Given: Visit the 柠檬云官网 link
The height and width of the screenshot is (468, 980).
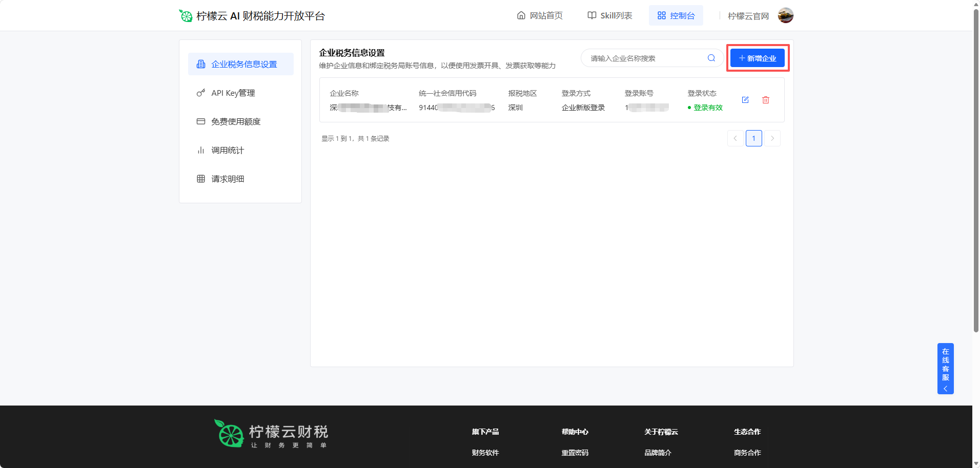Looking at the screenshot, I should tap(748, 16).
